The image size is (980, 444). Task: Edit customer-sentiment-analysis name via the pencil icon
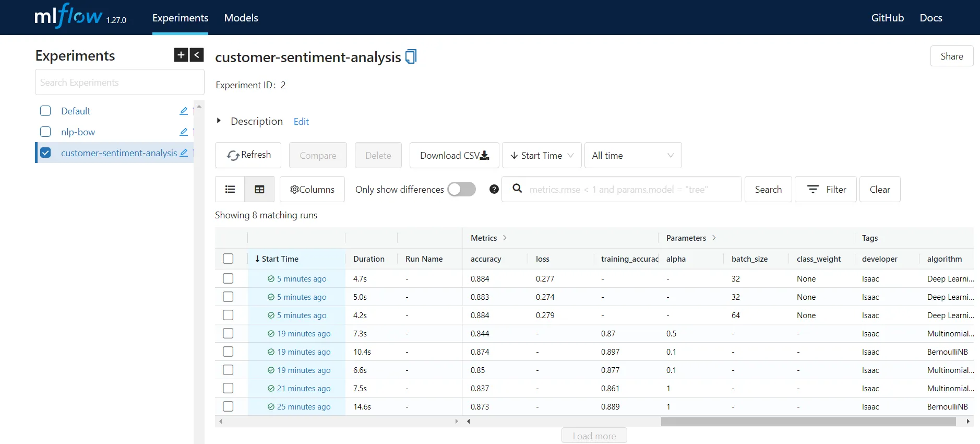point(184,153)
